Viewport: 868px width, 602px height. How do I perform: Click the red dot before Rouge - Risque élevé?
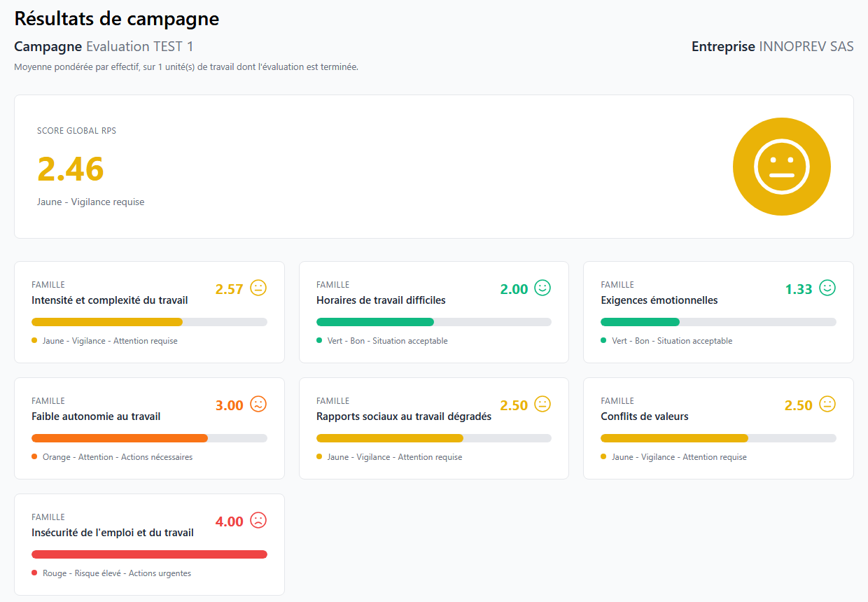(34, 573)
